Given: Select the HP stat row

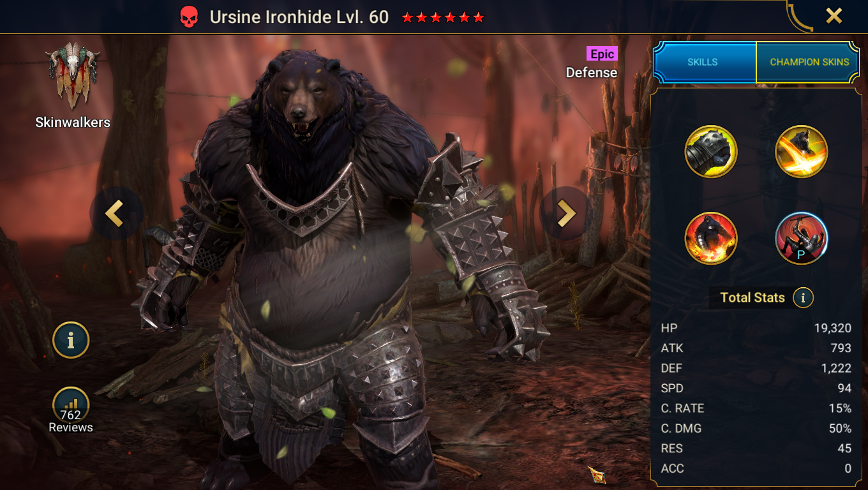Looking at the screenshot, I should click(x=756, y=328).
